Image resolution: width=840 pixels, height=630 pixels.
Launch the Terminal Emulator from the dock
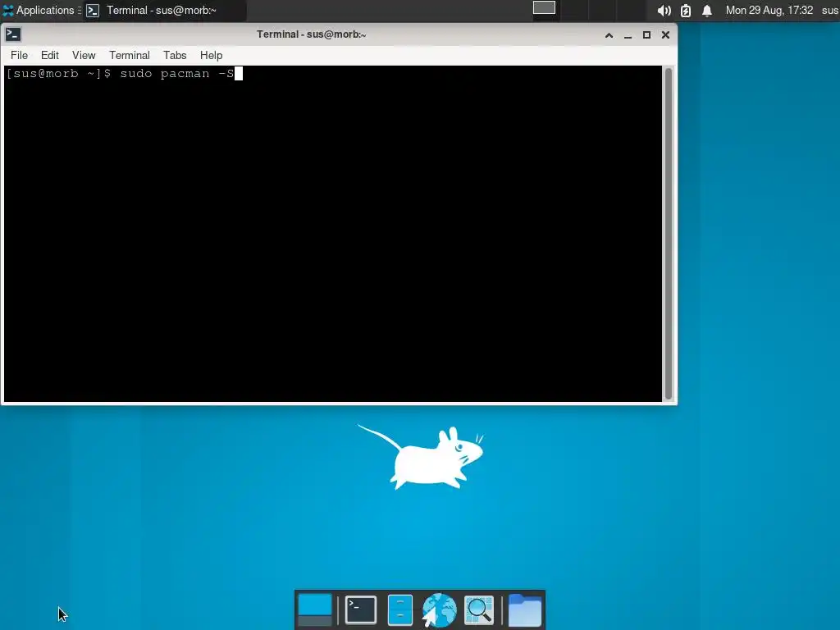[361, 609]
